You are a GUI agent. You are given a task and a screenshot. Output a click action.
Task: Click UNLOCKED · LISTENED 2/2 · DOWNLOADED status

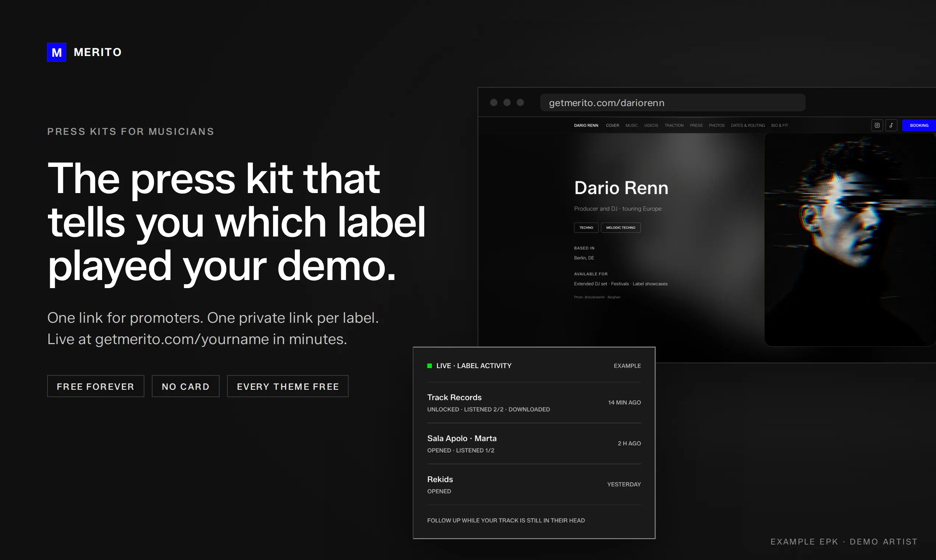[x=488, y=409]
